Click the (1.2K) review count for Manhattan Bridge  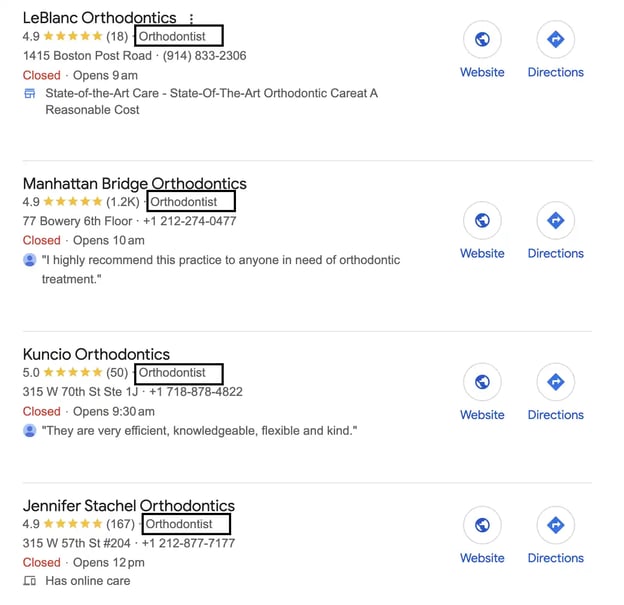(x=125, y=203)
